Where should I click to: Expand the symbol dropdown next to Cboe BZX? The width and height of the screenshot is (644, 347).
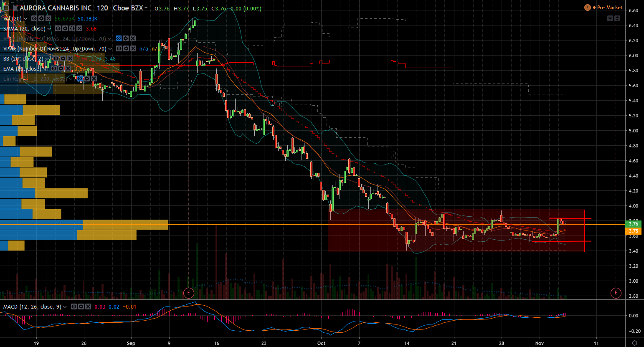pos(146,8)
